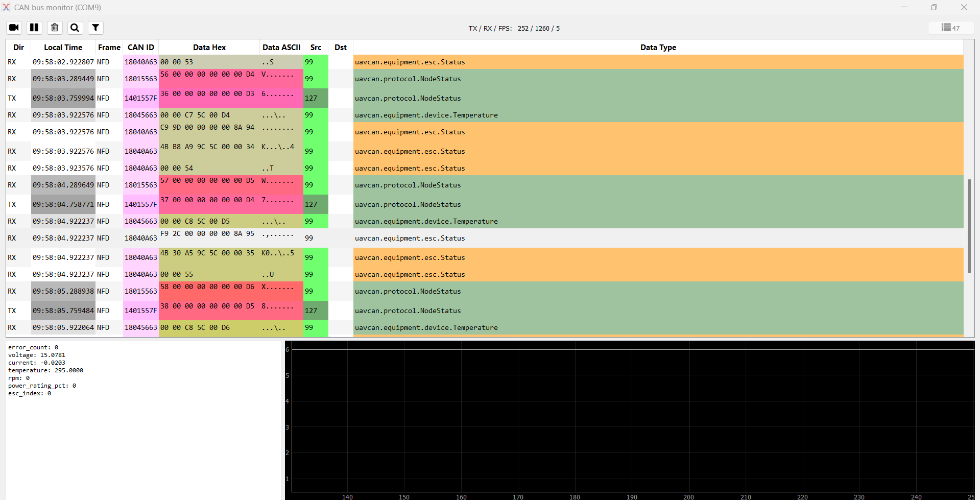Sort by the Src column header
This screenshot has height=500, width=980.
[316, 47]
